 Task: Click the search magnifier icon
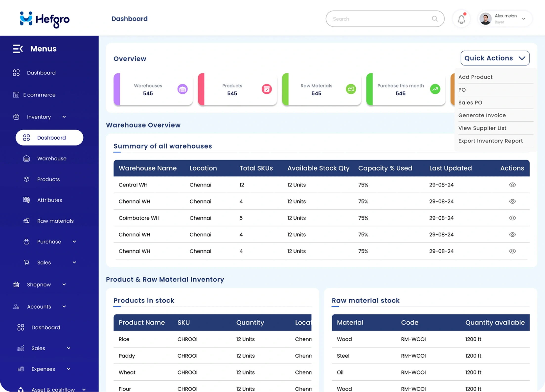(435, 19)
